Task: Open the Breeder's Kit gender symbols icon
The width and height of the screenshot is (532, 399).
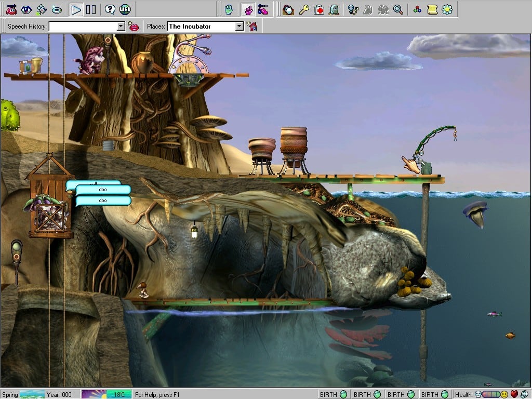Action: 353,9
